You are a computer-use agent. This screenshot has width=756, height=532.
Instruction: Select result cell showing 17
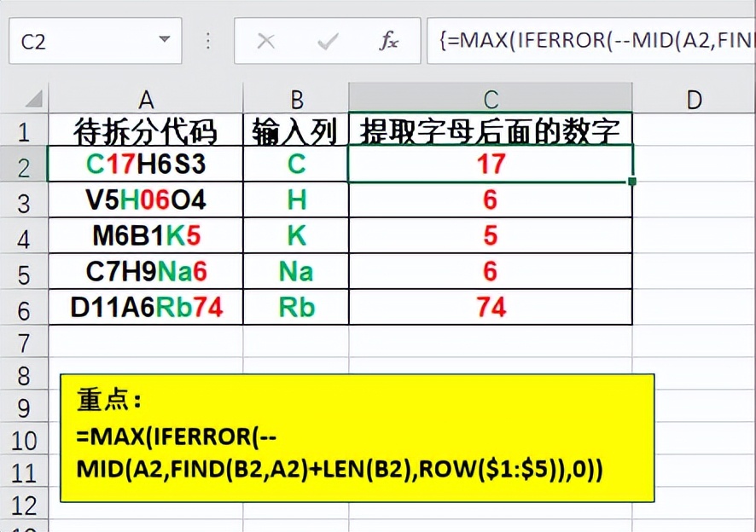[491, 164]
